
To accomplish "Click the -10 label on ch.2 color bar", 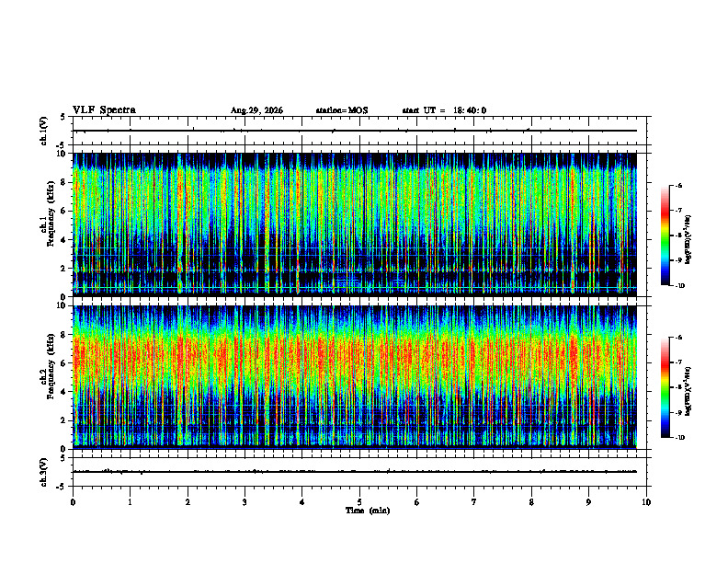I will point(679,438).
